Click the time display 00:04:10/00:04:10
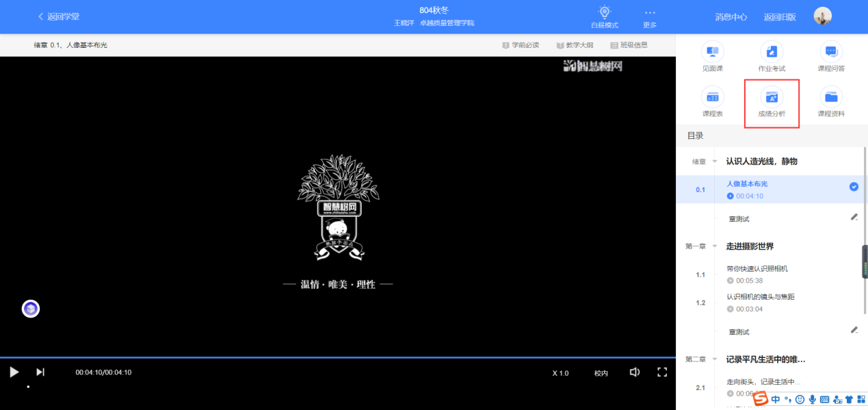This screenshot has height=410, width=868. point(103,373)
